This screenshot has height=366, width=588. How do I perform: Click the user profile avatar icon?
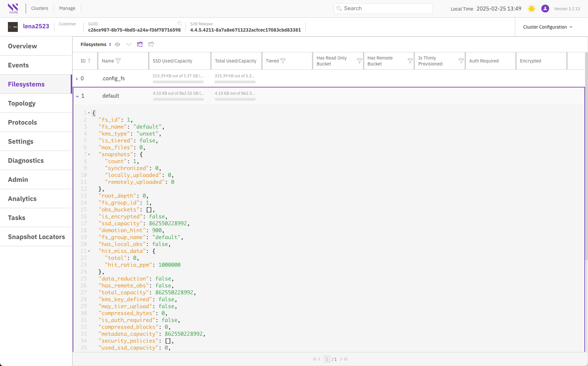tap(545, 9)
